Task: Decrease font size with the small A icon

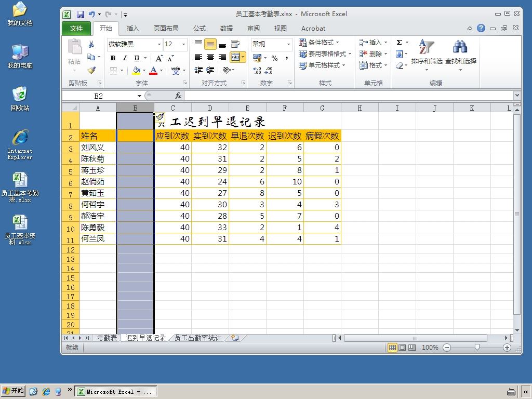Action: tap(170, 58)
